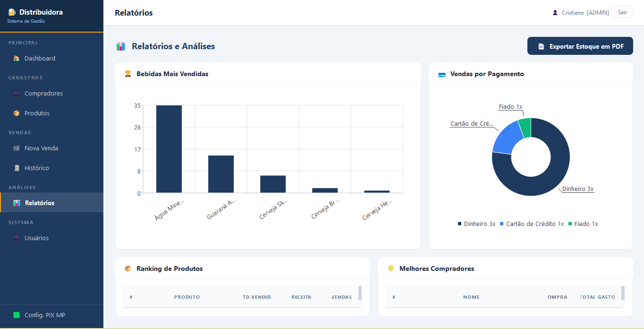Click the Sair logout button
Viewport: 644px width, 329px height.
622,12
